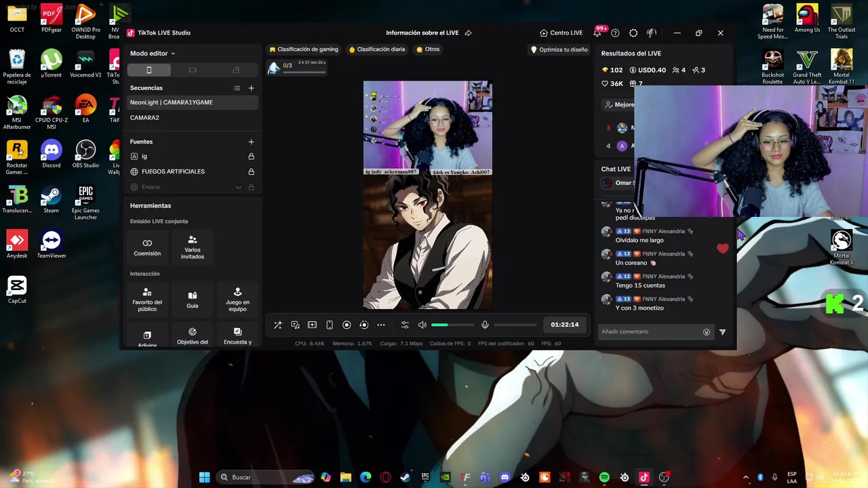Open the Modo editor dropdown

[153, 54]
